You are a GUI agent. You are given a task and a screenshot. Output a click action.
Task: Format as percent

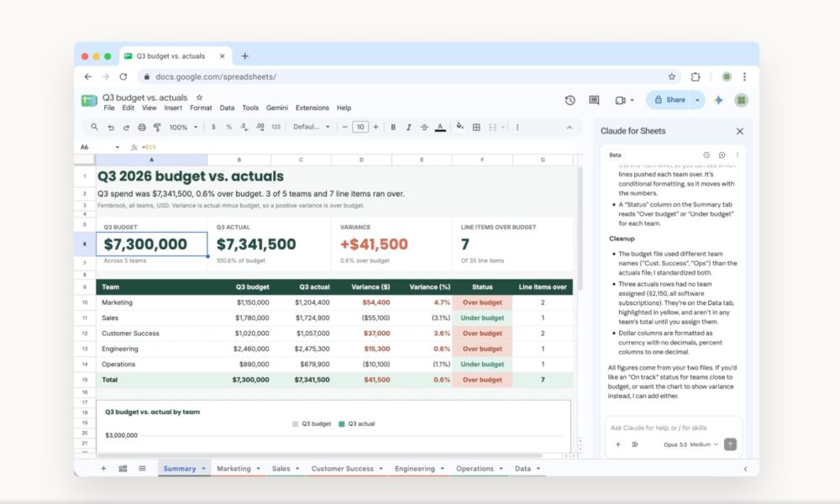pos(228,128)
